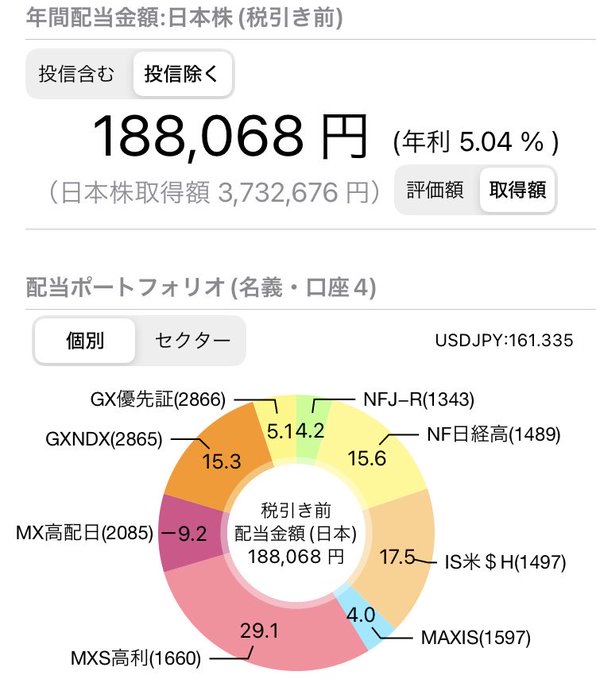Click the MXS高利(1660) chart label
The height and width of the screenshot is (679, 596).
[x=136, y=658]
